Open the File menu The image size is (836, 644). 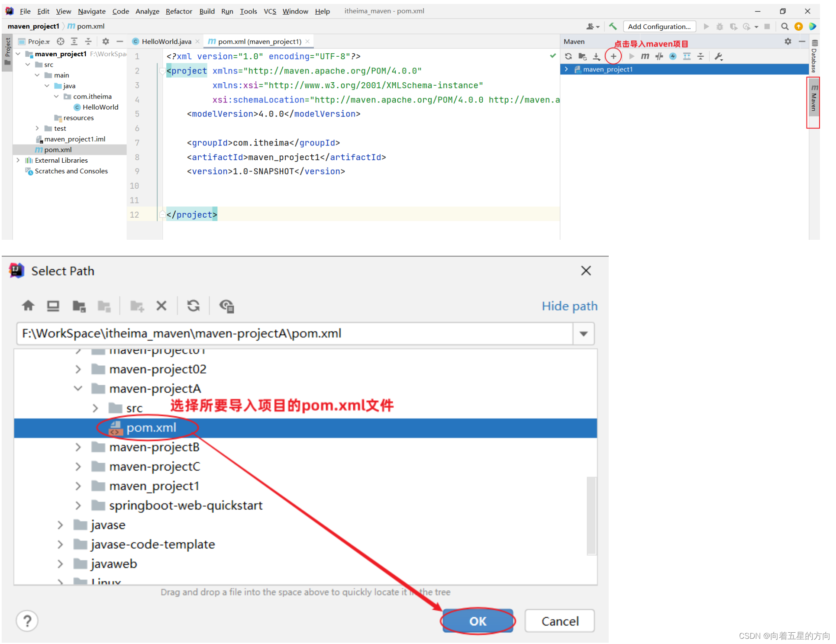pyautogui.click(x=25, y=11)
